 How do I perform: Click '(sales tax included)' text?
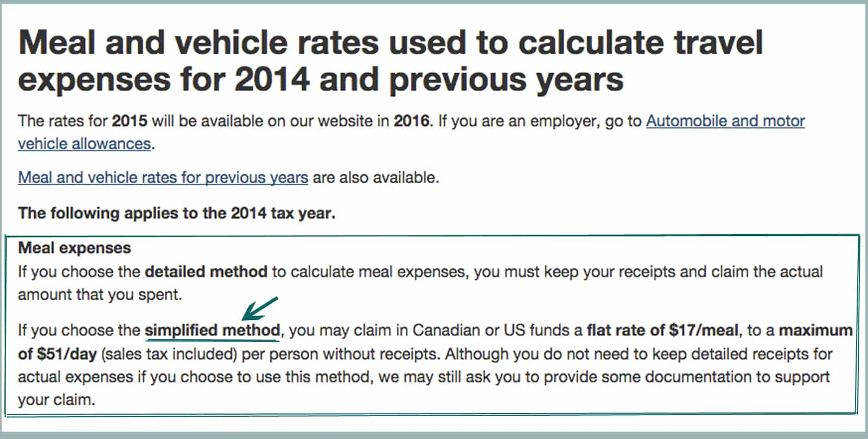[x=169, y=354]
